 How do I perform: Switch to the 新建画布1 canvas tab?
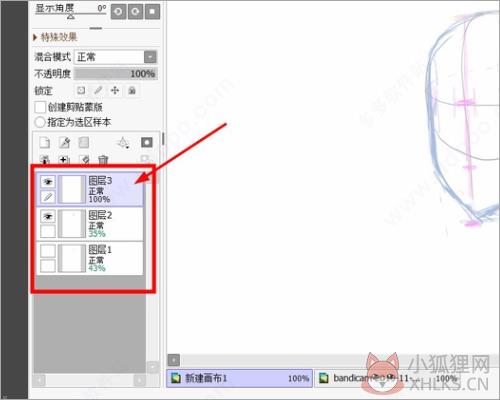click(240, 378)
